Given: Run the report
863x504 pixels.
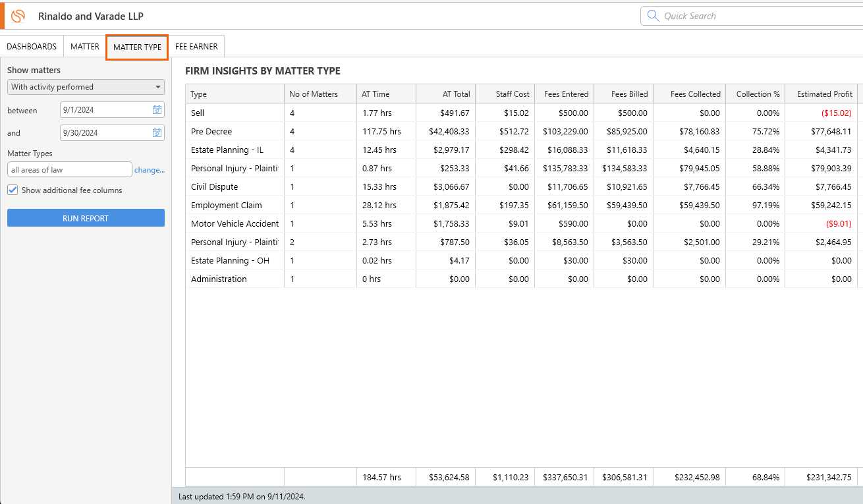Looking at the screenshot, I should tap(86, 218).
